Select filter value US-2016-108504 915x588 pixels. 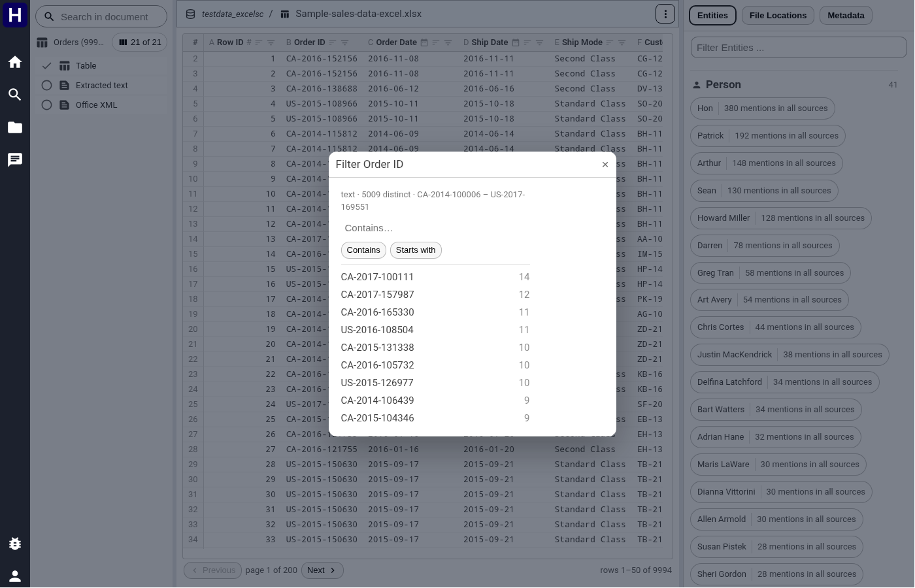click(435, 330)
